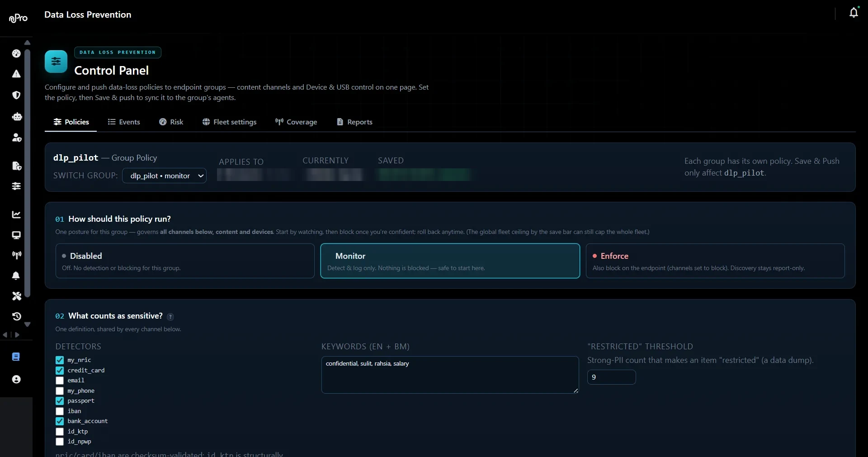Open the robot agents icon in sidebar
Image resolution: width=868 pixels, height=457 pixels.
coord(17,117)
